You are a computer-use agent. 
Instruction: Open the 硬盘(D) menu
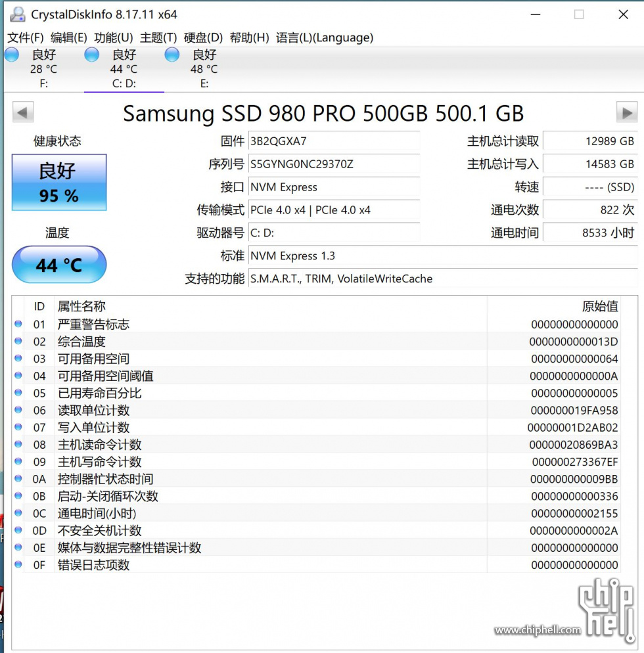tap(203, 37)
